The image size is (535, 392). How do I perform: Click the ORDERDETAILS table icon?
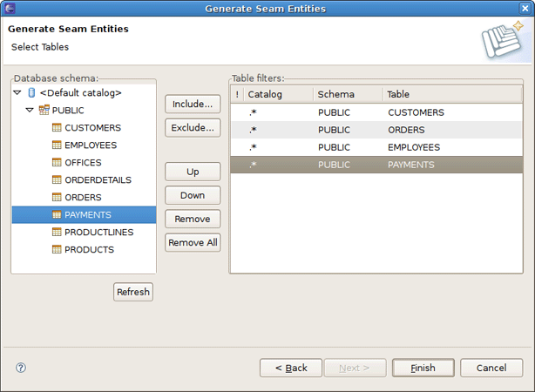pyautogui.click(x=58, y=180)
